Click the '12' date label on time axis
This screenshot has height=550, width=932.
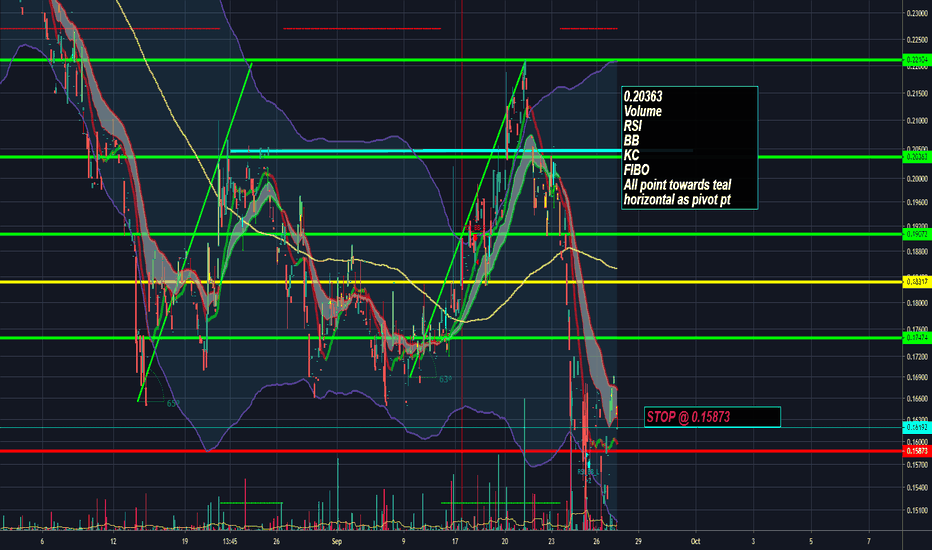point(113,542)
